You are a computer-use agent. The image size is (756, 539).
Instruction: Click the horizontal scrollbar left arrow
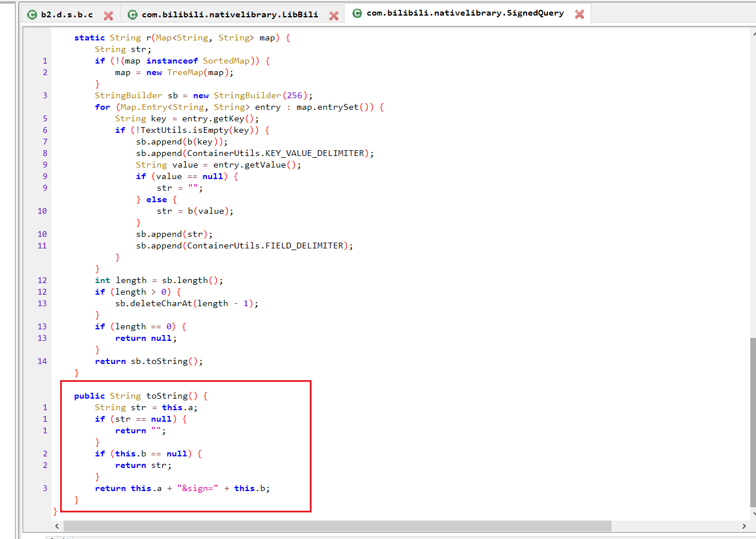pos(57,526)
